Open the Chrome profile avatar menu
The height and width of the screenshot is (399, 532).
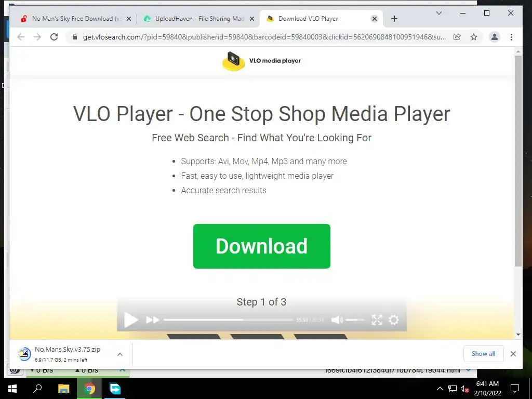(495, 37)
